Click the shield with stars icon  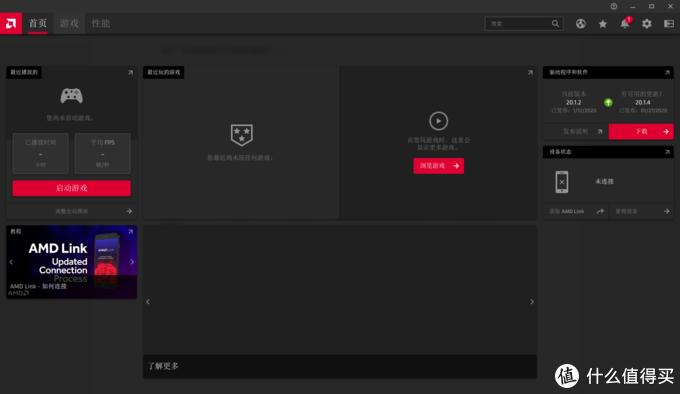coord(242,135)
